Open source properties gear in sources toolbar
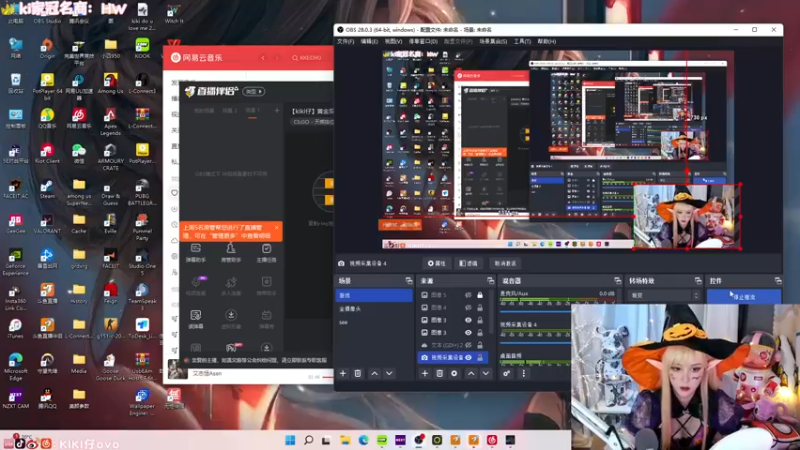Screen dimensions: 800x450 454,373
